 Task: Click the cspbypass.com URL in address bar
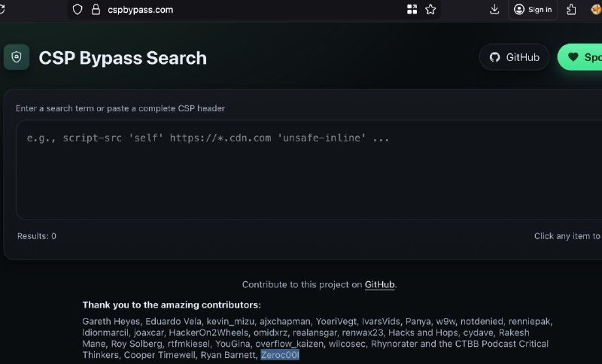click(139, 10)
